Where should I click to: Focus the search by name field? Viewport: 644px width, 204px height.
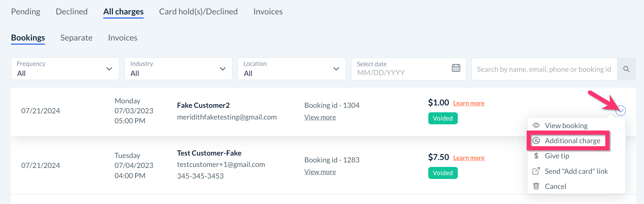544,69
